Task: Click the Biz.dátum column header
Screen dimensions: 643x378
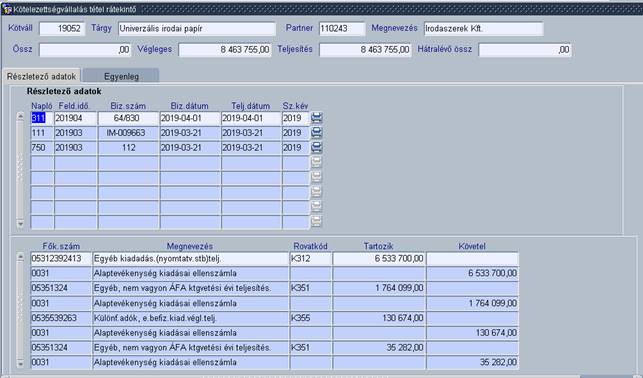Action: click(189, 106)
